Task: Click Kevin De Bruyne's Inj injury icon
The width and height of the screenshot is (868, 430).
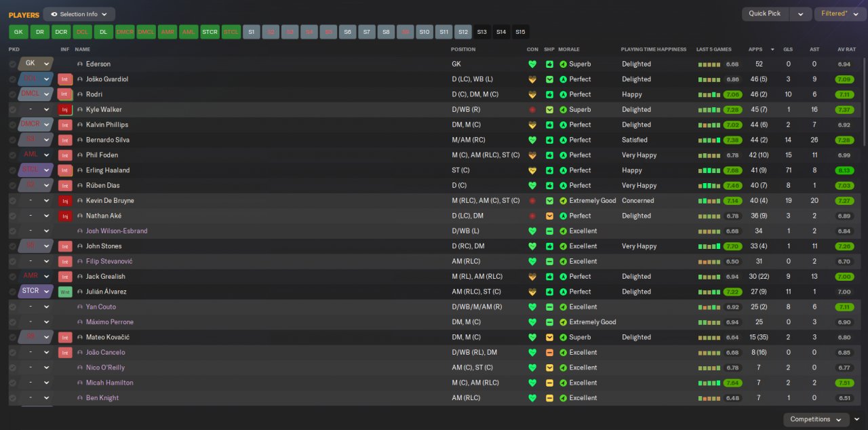Action: click(65, 201)
